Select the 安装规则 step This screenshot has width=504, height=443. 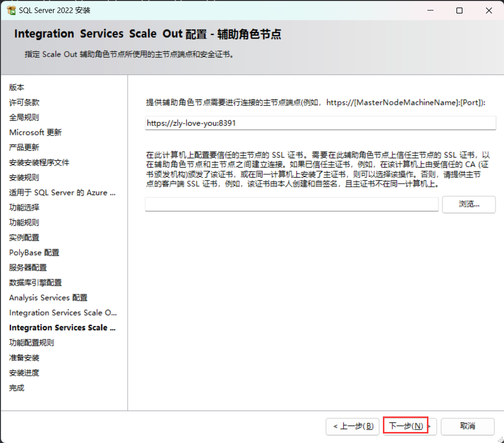[24, 178]
